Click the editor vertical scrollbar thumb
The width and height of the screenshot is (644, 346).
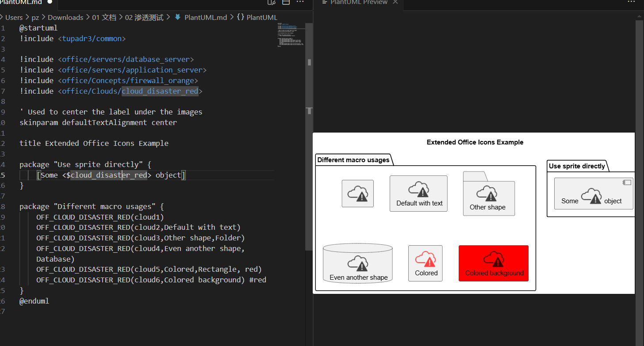tap(309, 137)
